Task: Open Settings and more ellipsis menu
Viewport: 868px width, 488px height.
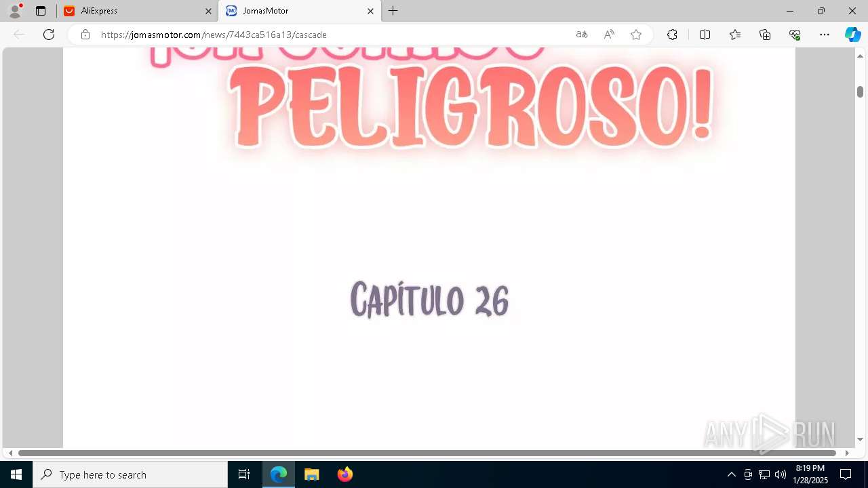Action: 825,35
